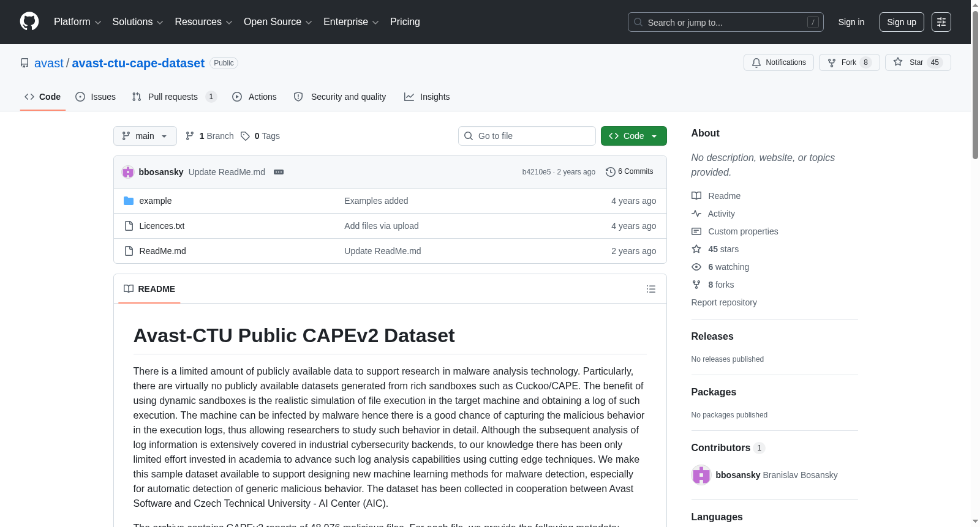Select the Code tab

43,97
